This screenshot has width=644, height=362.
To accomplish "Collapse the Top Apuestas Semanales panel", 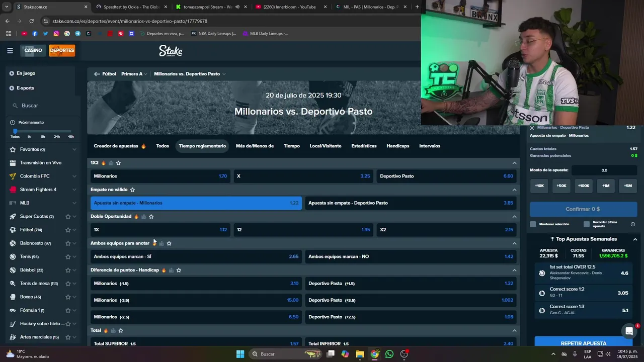I will 635,239.
